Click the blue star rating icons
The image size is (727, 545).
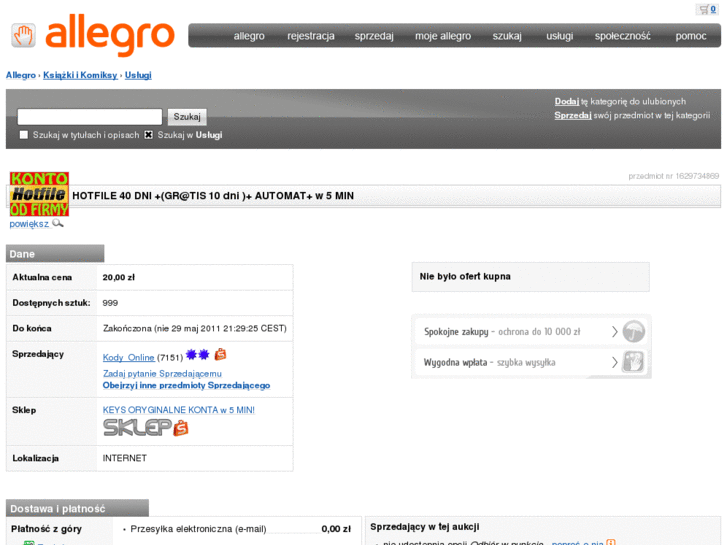[198, 355]
